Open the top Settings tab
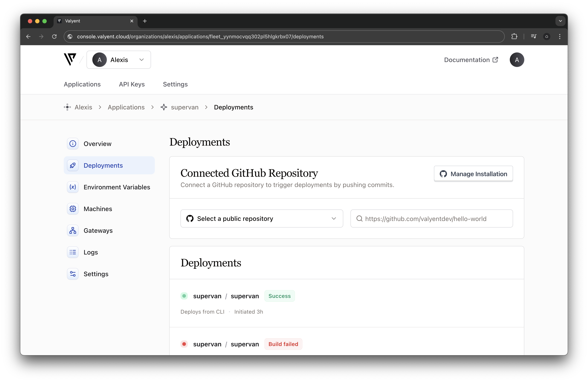Image resolution: width=588 pixels, height=382 pixels. [x=175, y=84]
